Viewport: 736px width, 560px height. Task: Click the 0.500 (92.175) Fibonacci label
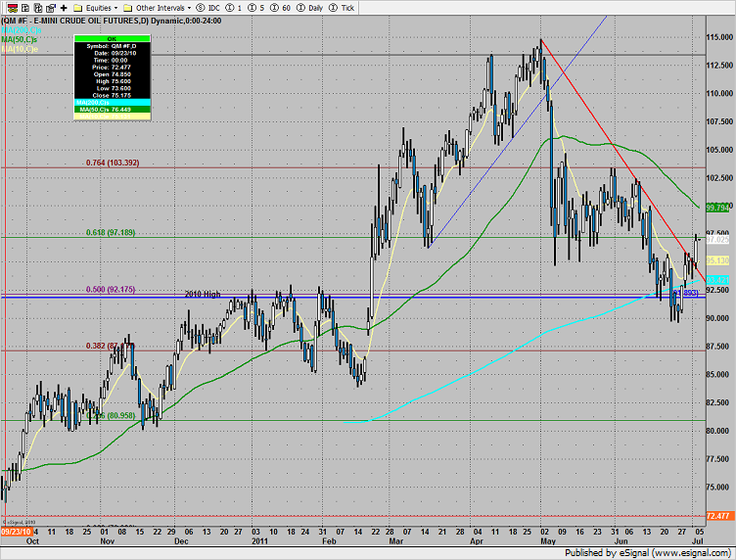(x=111, y=289)
